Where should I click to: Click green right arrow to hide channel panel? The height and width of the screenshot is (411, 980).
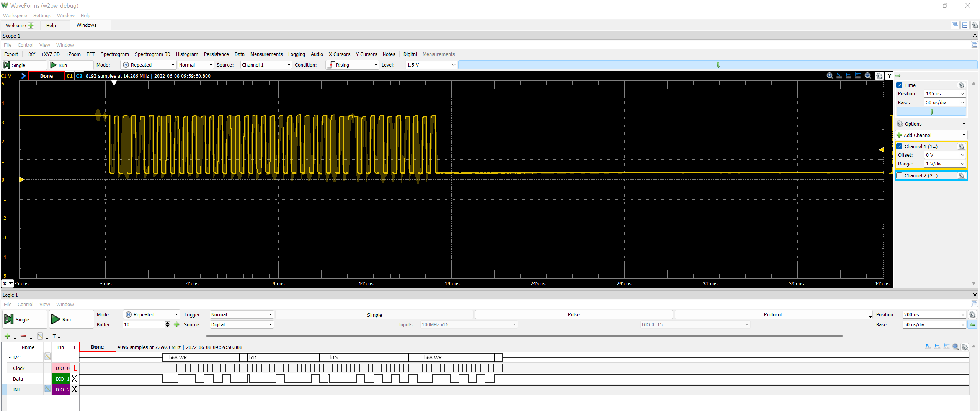tap(898, 76)
